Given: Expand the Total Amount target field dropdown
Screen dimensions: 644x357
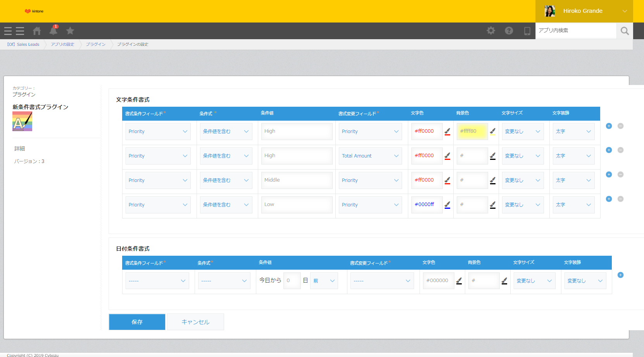Looking at the screenshot, I should (x=370, y=156).
